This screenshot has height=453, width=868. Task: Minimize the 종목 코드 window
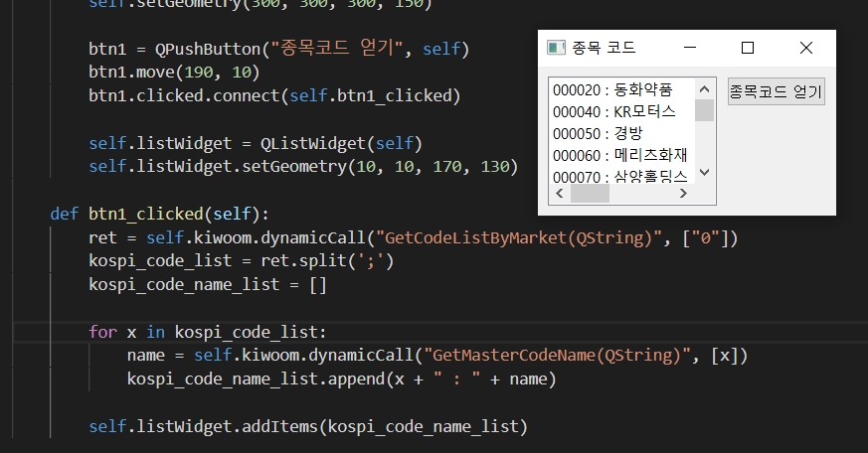pyautogui.click(x=690, y=48)
